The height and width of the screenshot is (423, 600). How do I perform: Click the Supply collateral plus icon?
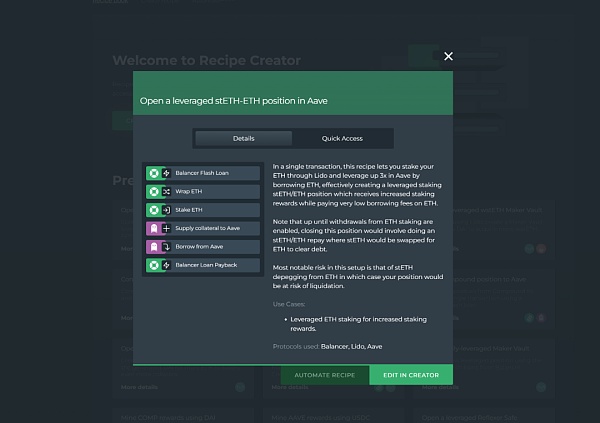tap(167, 229)
